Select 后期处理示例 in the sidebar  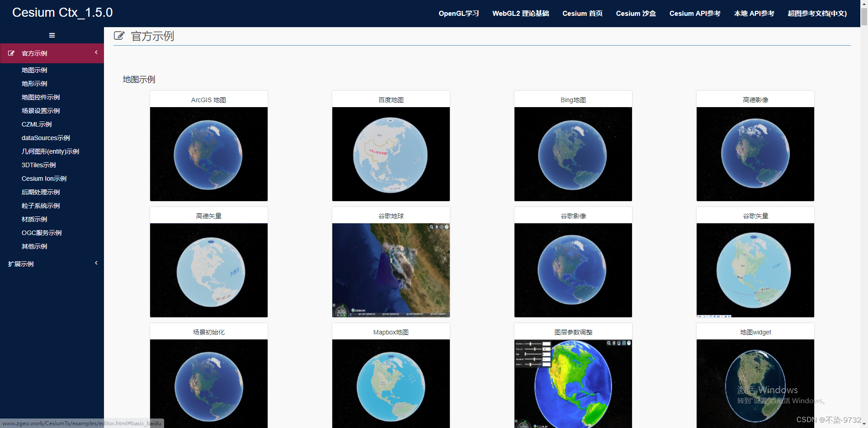pyautogui.click(x=41, y=192)
